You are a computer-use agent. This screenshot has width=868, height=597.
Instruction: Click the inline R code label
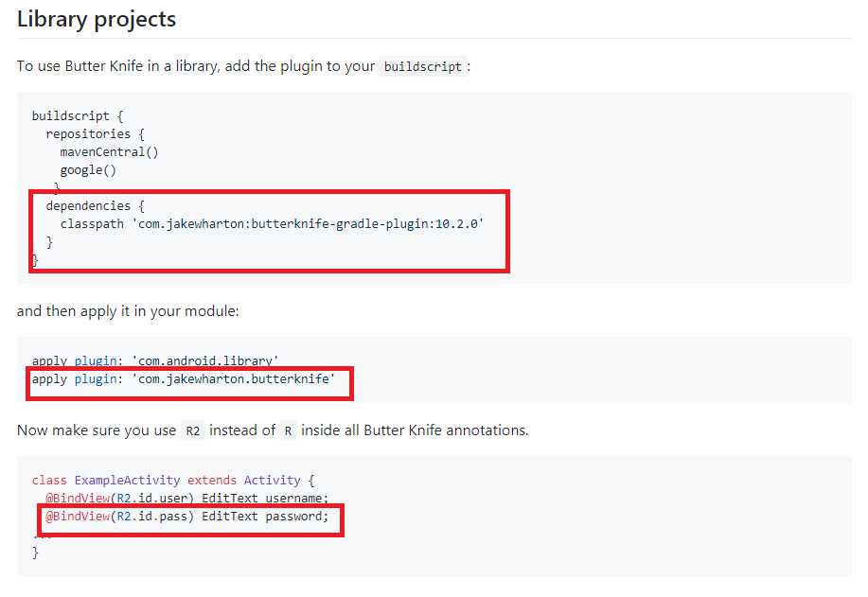[x=288, y=430]
